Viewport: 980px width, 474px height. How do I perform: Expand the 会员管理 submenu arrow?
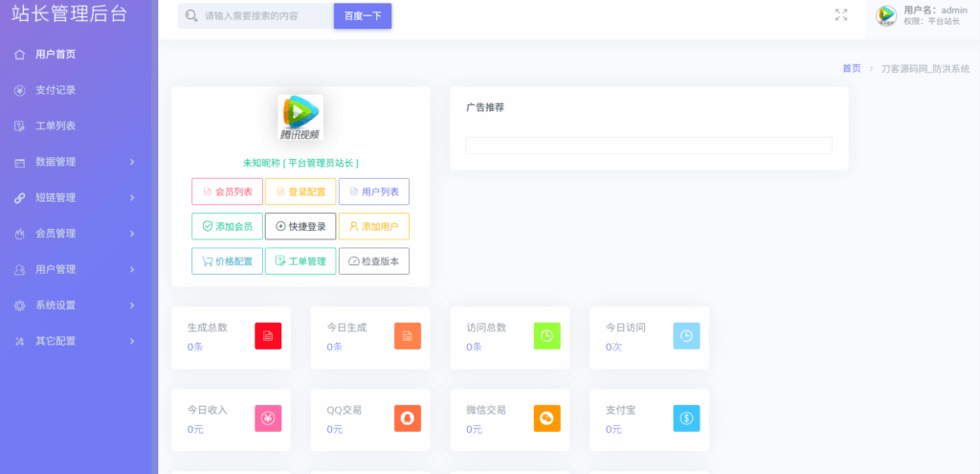(x=132, y=234)
